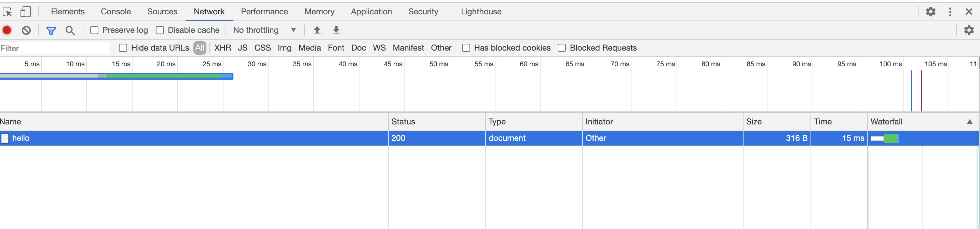This screenshot has width=980, height=229.
Task: Toggle the network filter funnel icon
Action: 51,30
